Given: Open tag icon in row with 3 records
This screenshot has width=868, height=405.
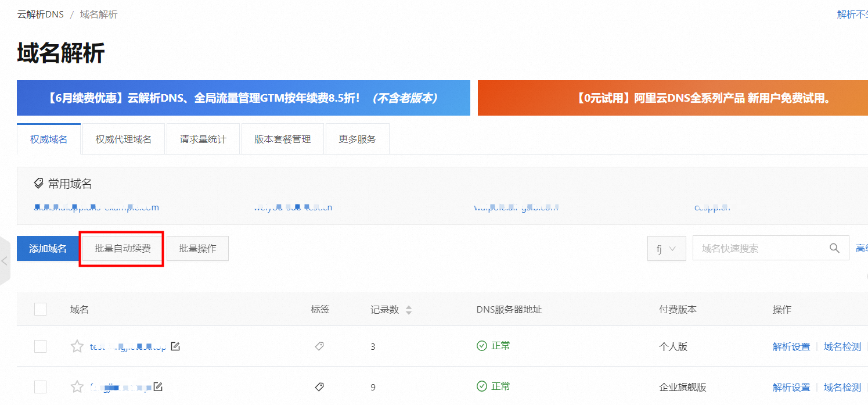Looking at the screenshot, I should tap(319, 346).
